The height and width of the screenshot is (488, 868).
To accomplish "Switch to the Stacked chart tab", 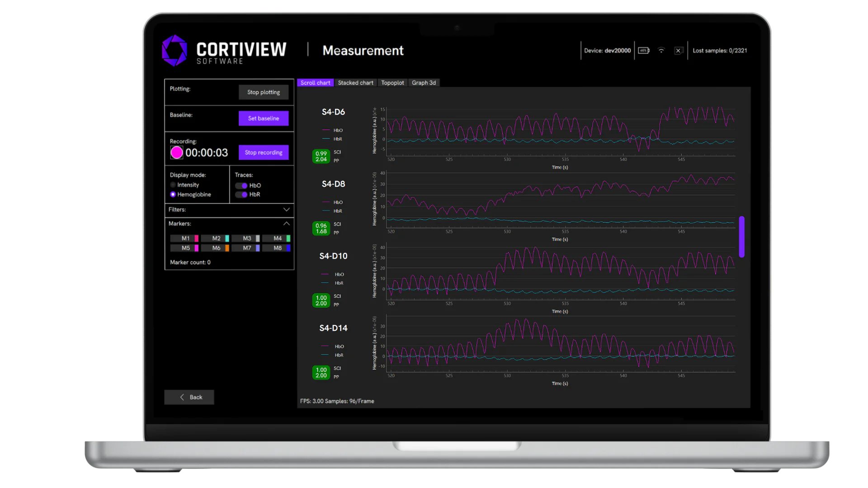I will (x=356, y=83).
